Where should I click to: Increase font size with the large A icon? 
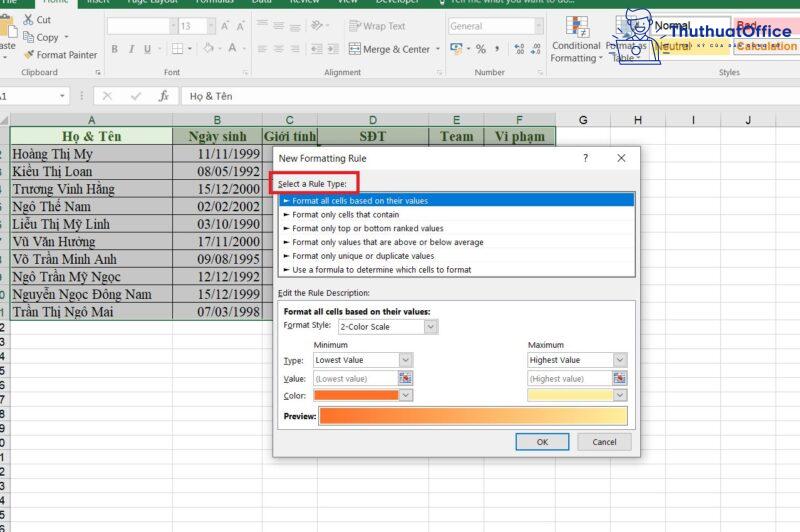point(225,26)
